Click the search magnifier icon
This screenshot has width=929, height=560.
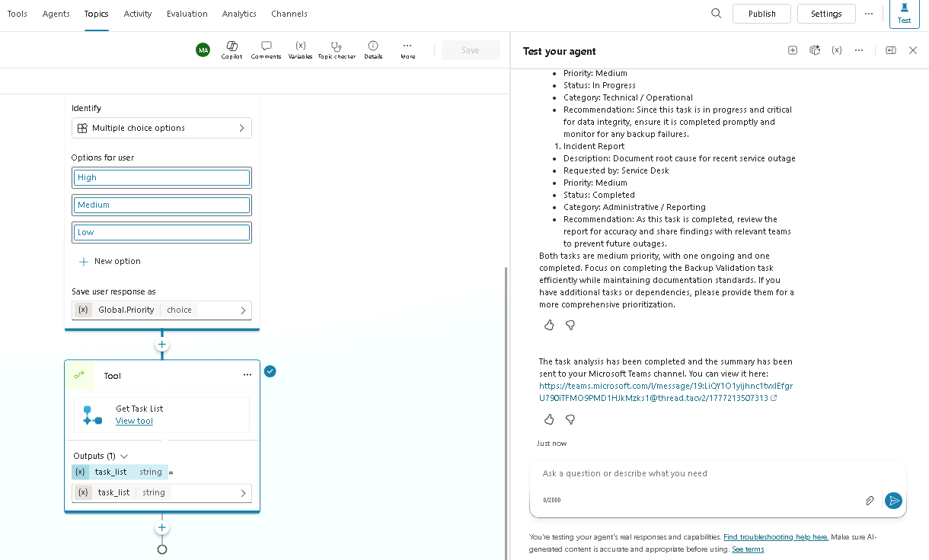pyautogui.click(x=716, y=14)
